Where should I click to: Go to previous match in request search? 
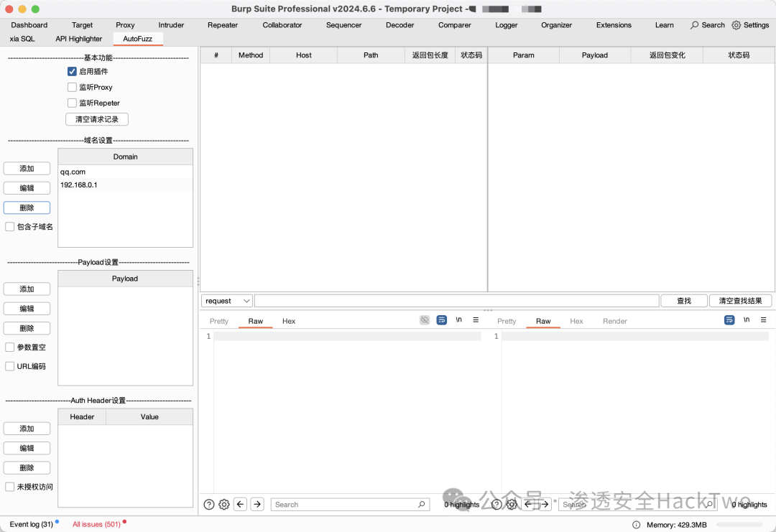coord(241,504)
